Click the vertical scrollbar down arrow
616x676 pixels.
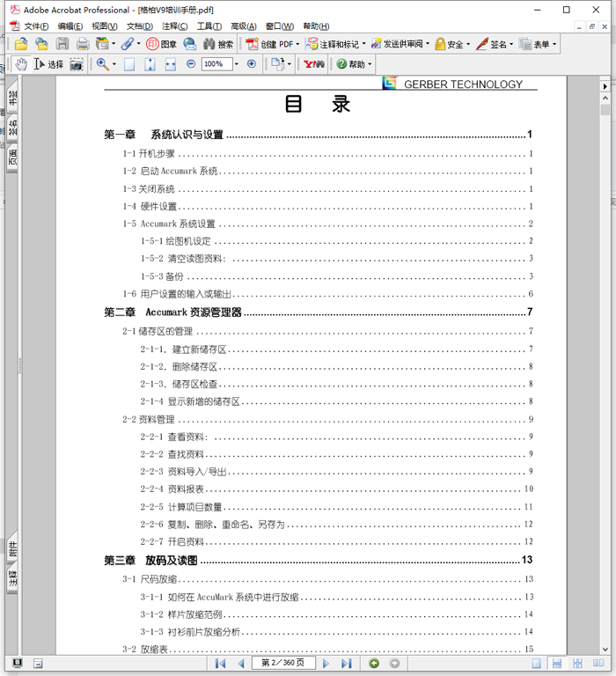[605, 650]
